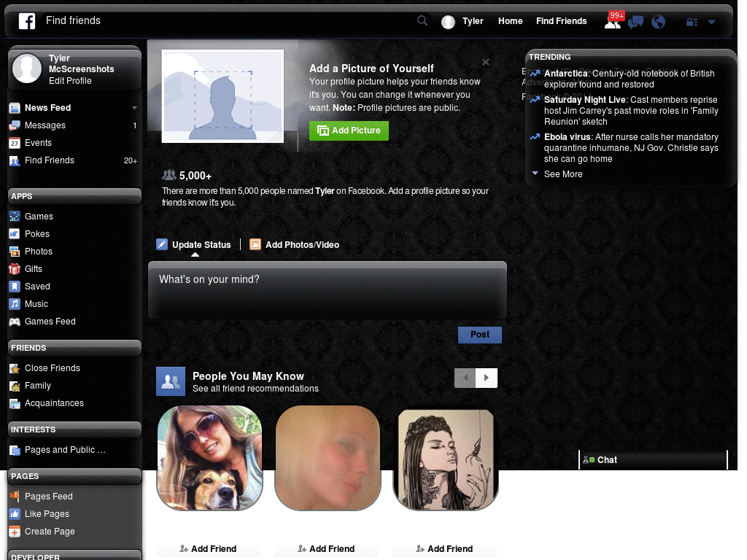
Task: Click the Saved bookmark icon
Action: 15,286
